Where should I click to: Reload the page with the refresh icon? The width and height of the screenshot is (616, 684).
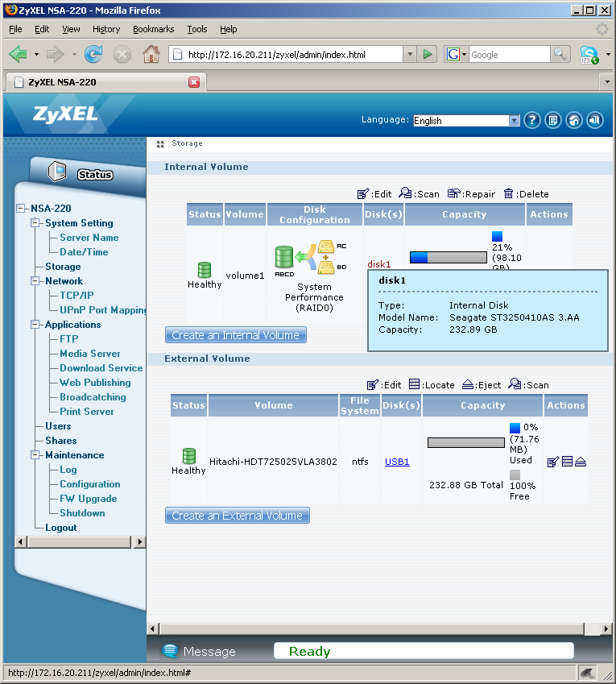click(93, 55)
